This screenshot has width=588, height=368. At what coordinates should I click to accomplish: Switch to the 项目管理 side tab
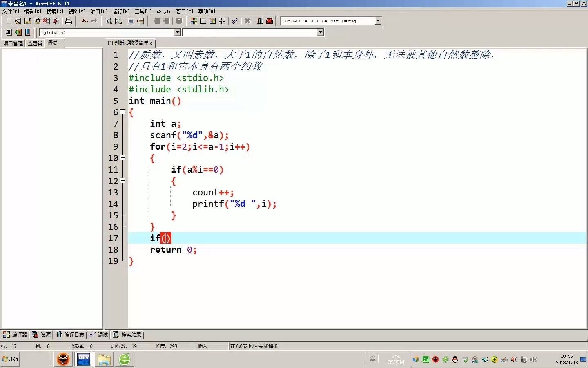point(13,43)
